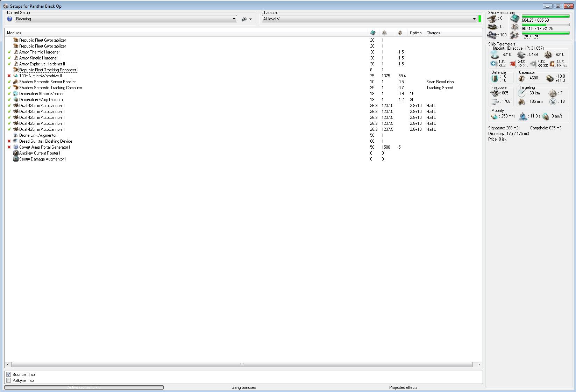
Task: Select the Drone Link Augmentor I module
Action: (39, 135)
